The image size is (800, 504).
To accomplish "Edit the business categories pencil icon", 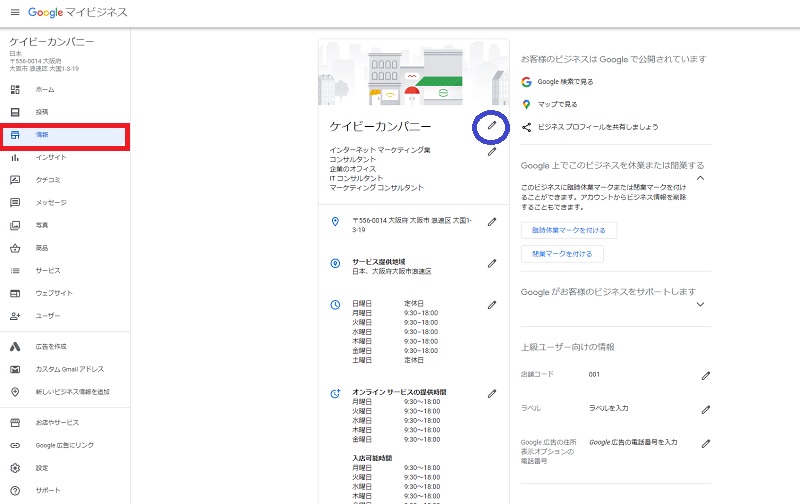I will [x=492, y=152].
